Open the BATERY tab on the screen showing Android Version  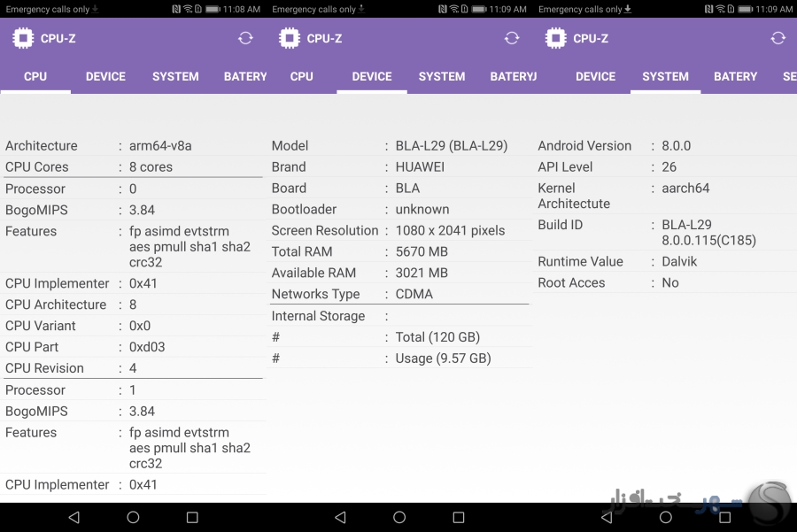coord(736,77)
